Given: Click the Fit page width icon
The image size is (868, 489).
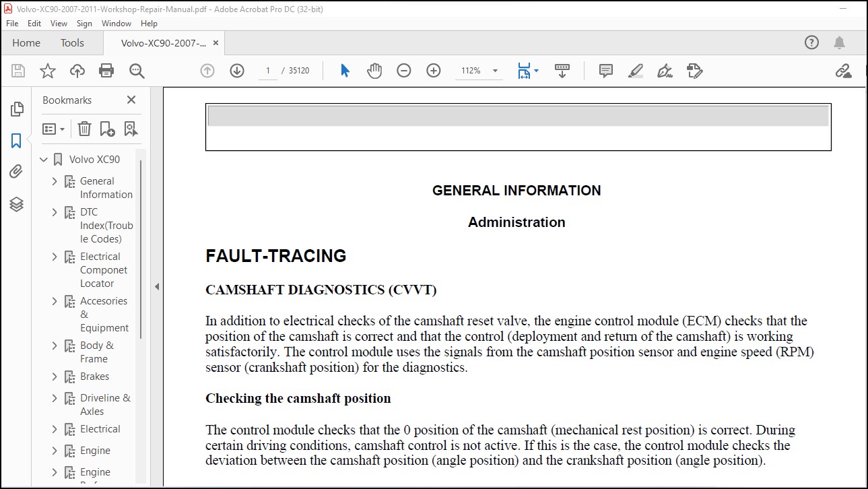Looking at the screenshot, I should [x=524, y=71].
